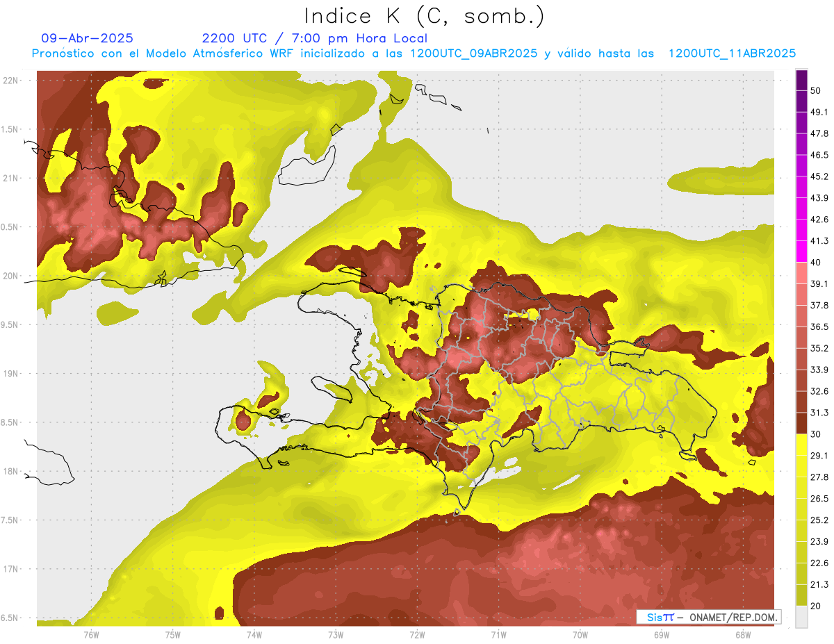
Task: Click the "46.5" value on the color scale
Action: tap(819, 155)
